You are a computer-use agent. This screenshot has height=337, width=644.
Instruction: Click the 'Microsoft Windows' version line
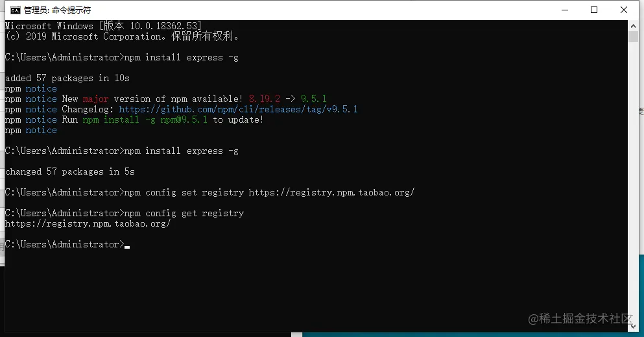(103, 26)
